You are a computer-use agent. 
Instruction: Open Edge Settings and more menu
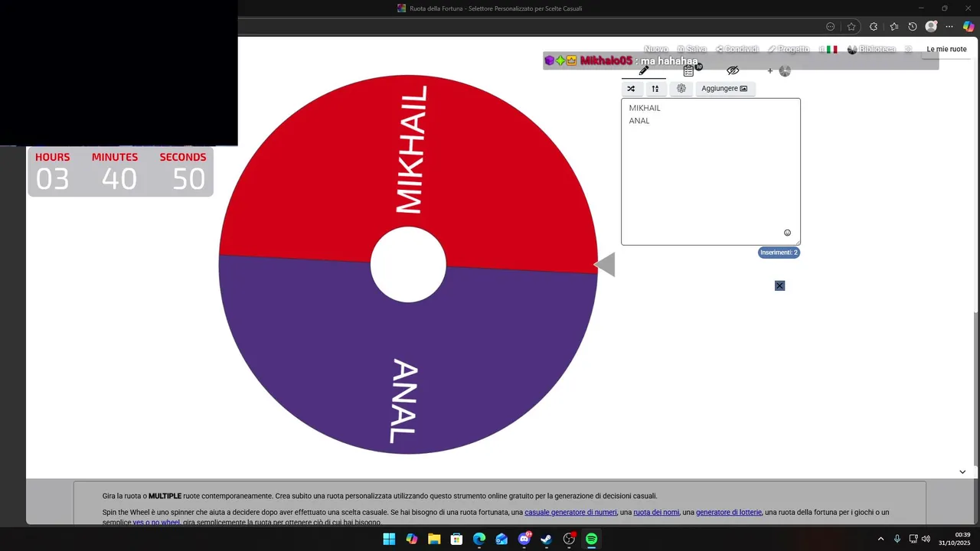[949, 26]
